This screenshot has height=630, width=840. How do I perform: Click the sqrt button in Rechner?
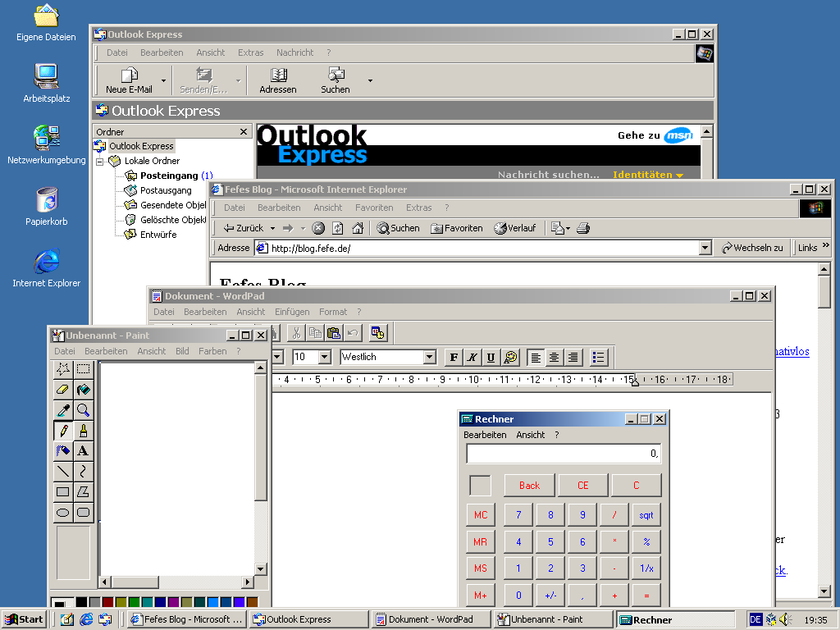click(646, 515)
